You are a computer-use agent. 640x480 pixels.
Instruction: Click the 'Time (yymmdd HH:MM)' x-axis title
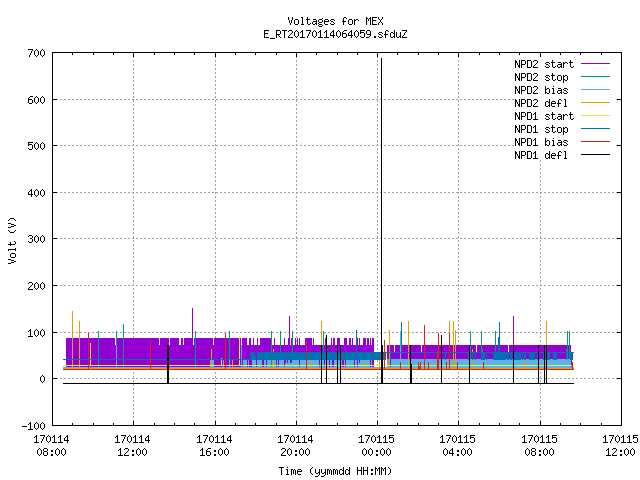335,471
